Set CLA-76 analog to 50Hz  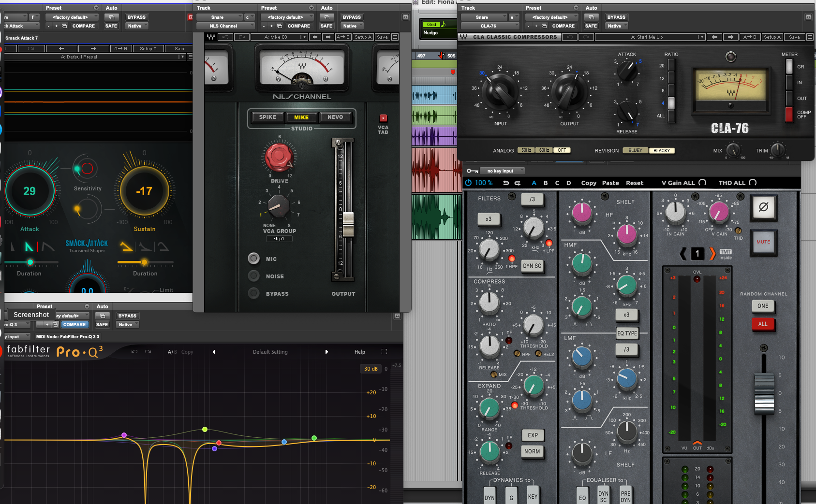[x=526, y=150]
